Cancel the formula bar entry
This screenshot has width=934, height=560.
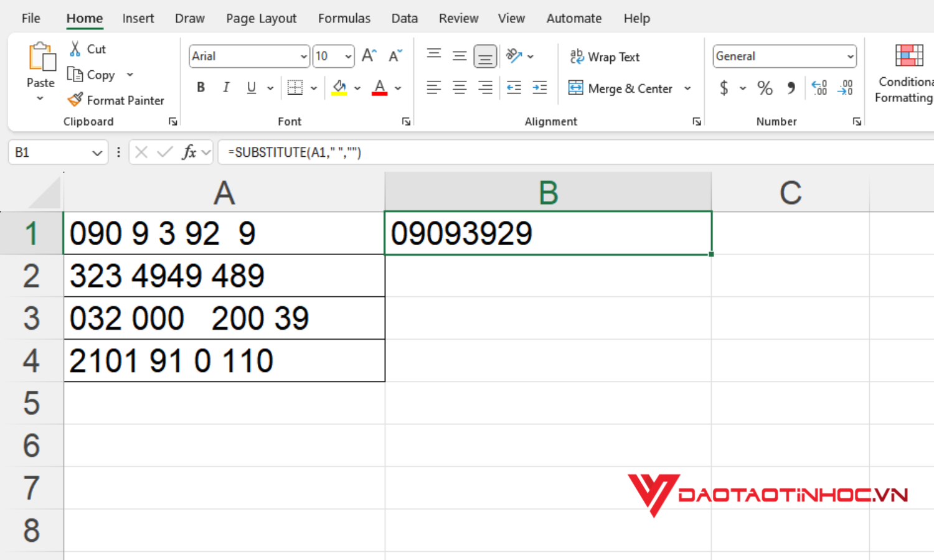click(x=141, y=152)
